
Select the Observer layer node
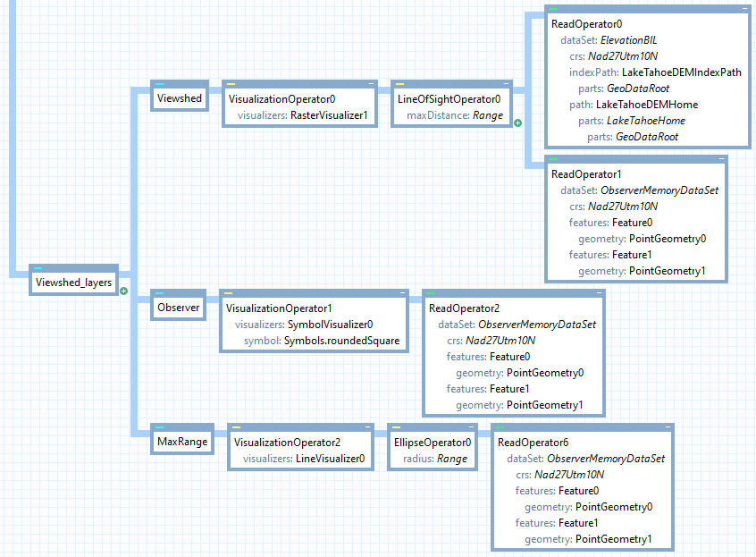tap(178, 308)
